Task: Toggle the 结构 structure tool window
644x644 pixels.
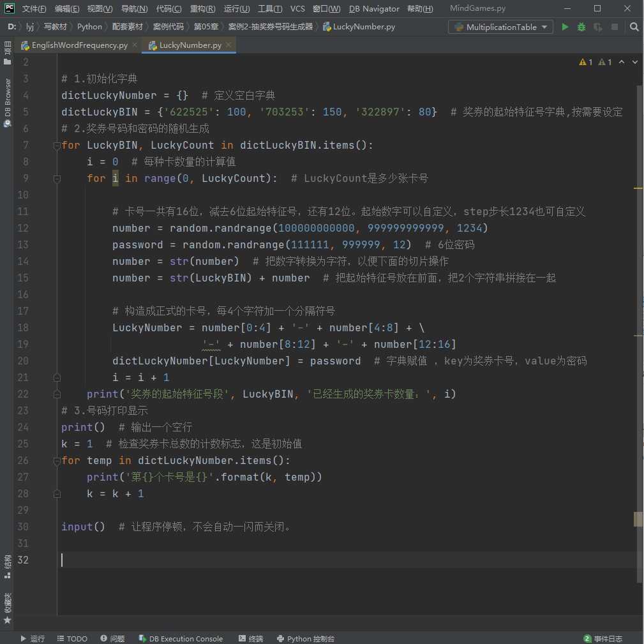Action: (7, 565)
